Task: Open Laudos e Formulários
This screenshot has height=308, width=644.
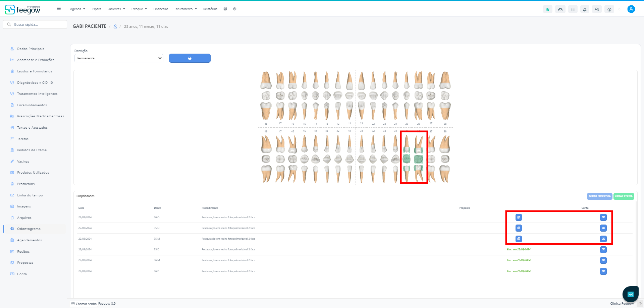Action: (x=35, y=71)
